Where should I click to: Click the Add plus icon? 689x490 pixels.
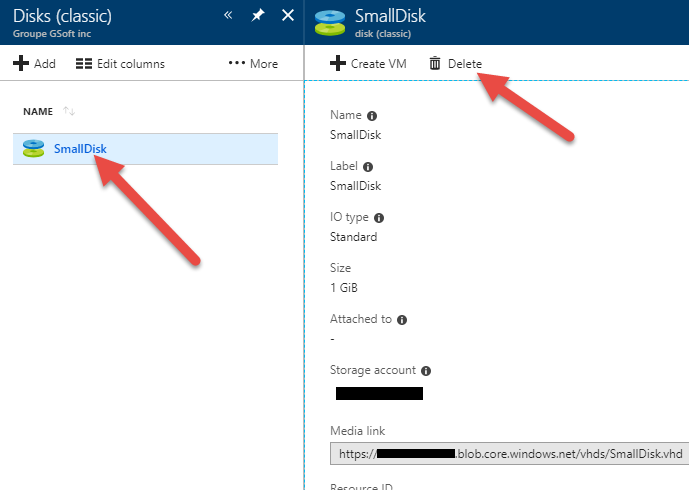tap(21, 63)
